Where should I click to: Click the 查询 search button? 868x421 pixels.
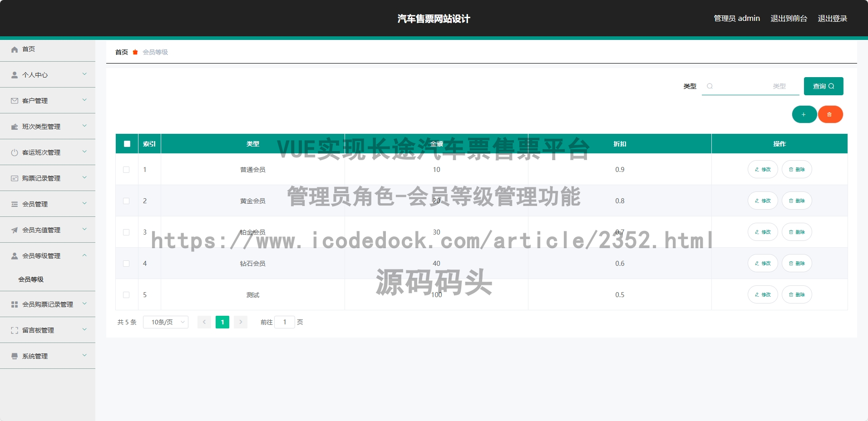[x=824, y=86]
